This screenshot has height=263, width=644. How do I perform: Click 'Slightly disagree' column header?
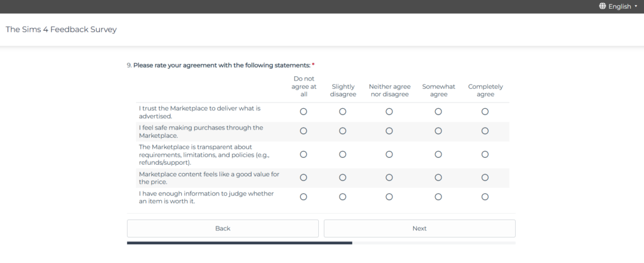343,91
